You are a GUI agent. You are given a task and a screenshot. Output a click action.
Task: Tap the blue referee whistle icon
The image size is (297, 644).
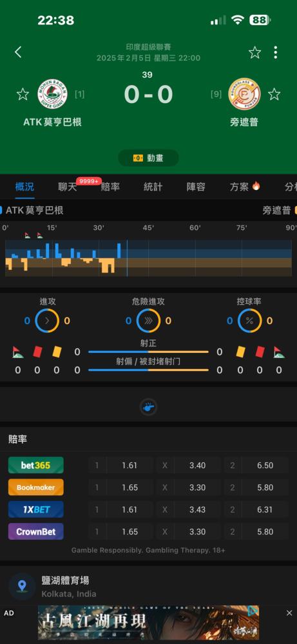click(148, 408)
